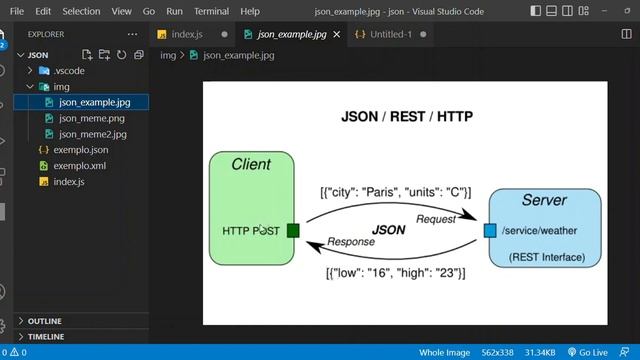Screen dimensions: 640x360
Task: Open the Help menu
Action: (250, 11)
